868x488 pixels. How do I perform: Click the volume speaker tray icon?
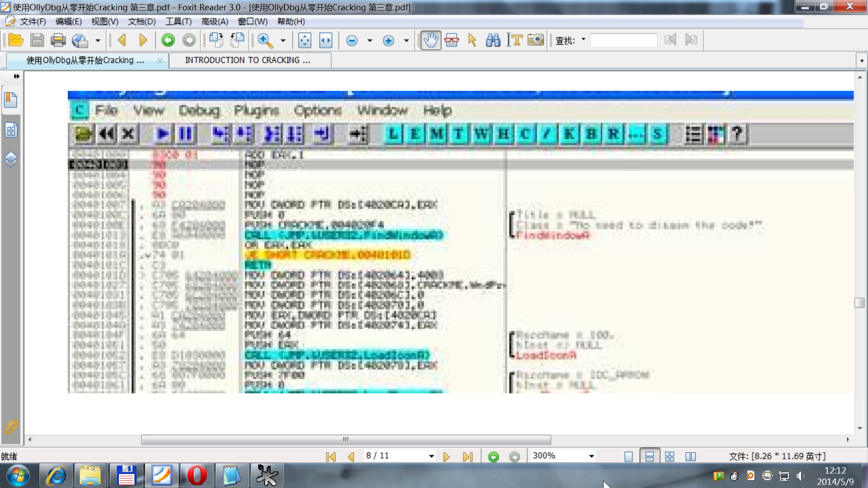pyautogui.click(x=801, y=476)
